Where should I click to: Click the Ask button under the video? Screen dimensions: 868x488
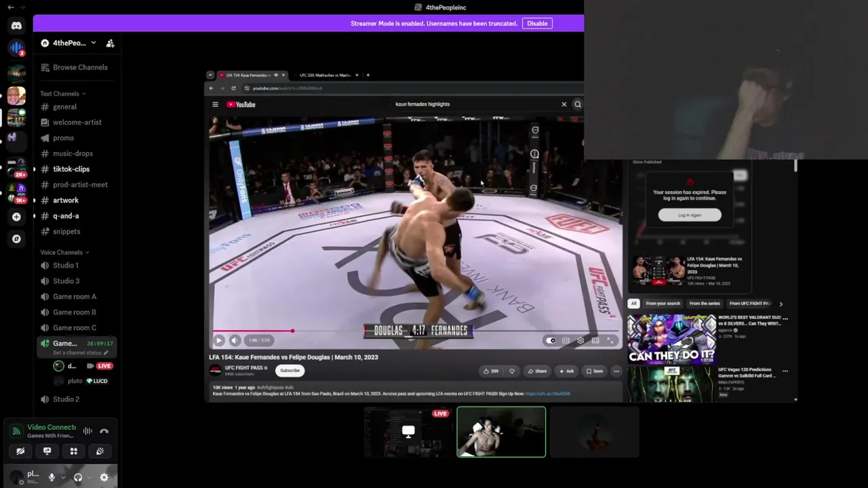point(566,371)
